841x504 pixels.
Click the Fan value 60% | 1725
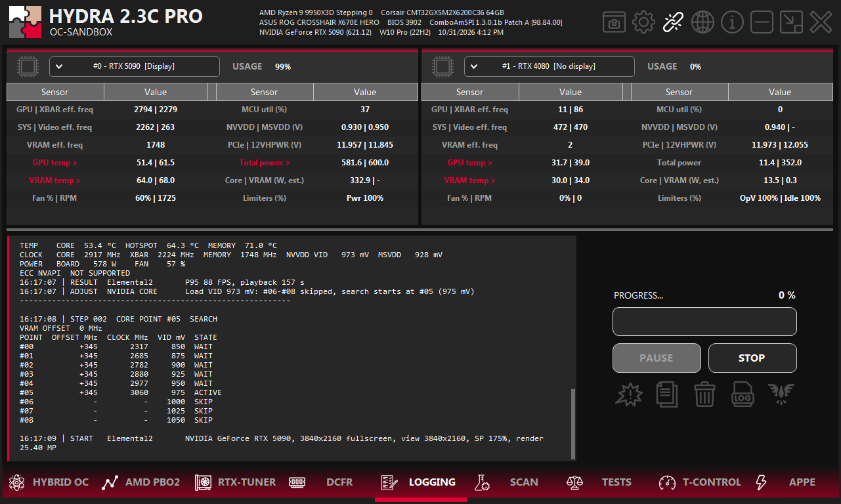pyautogui.click(x=156, y=198)
